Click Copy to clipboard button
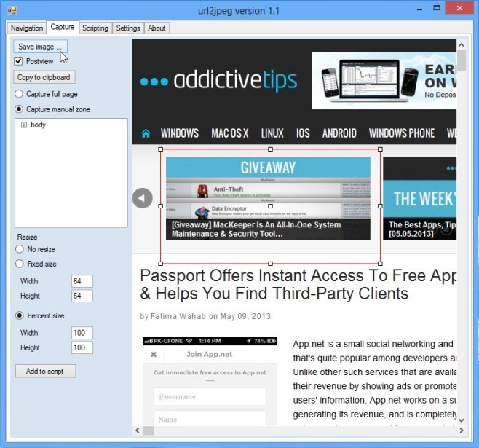The height and width of the screenshot is (448, 479). click(44, 77)
